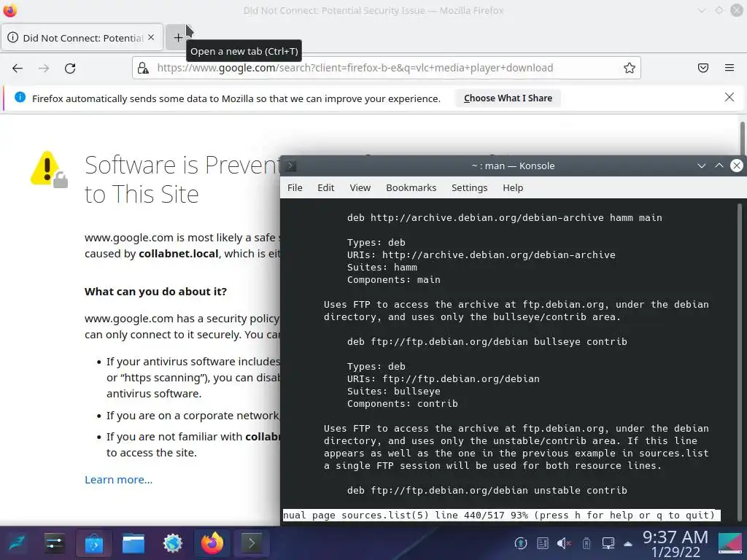
Task: Maximize the Konsole window
Action: click(719, 166)
